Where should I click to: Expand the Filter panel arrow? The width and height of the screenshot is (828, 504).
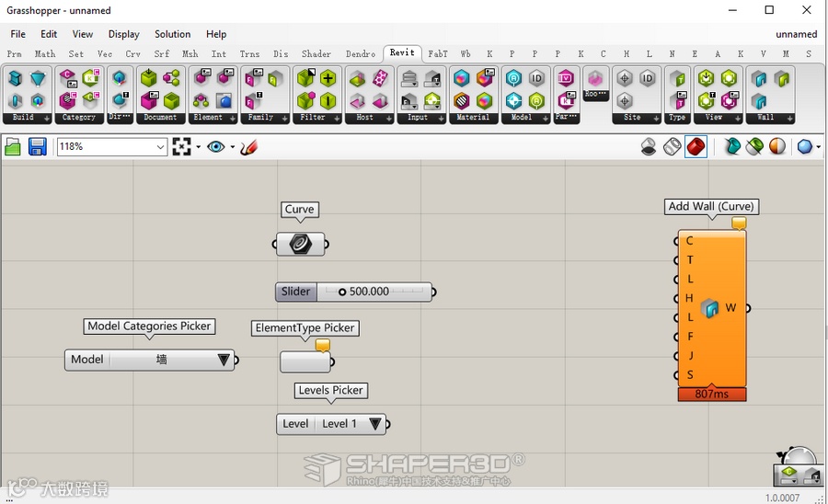pos(337,119)
